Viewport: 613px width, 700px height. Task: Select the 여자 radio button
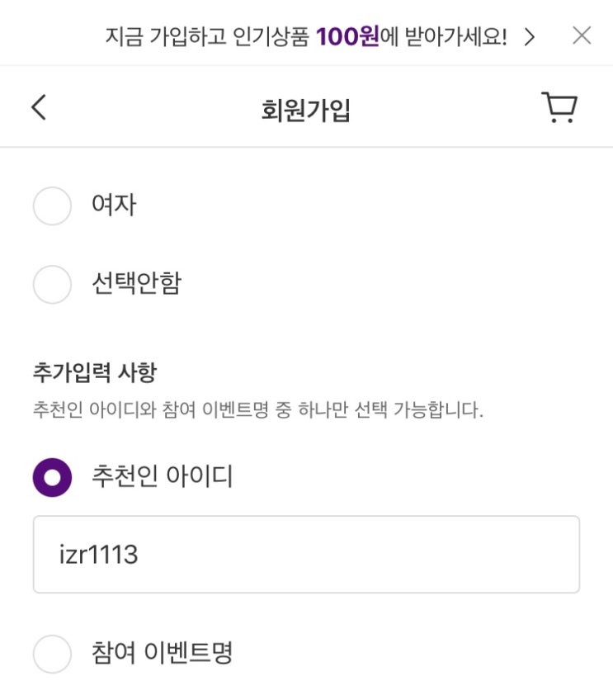click(52, 206)
